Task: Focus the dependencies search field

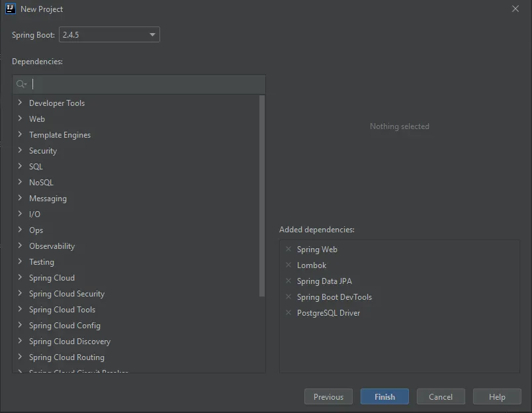Action: tap(139, 84)
